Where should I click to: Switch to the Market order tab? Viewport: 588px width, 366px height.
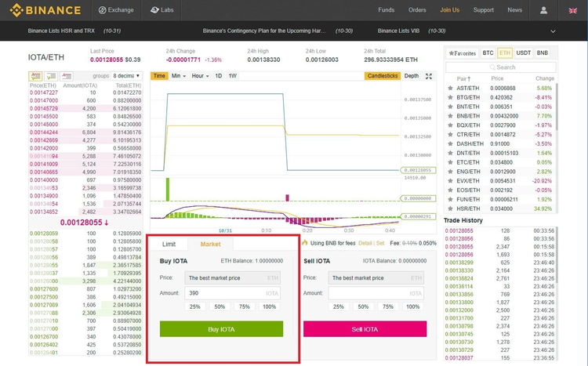coord(210,244)
